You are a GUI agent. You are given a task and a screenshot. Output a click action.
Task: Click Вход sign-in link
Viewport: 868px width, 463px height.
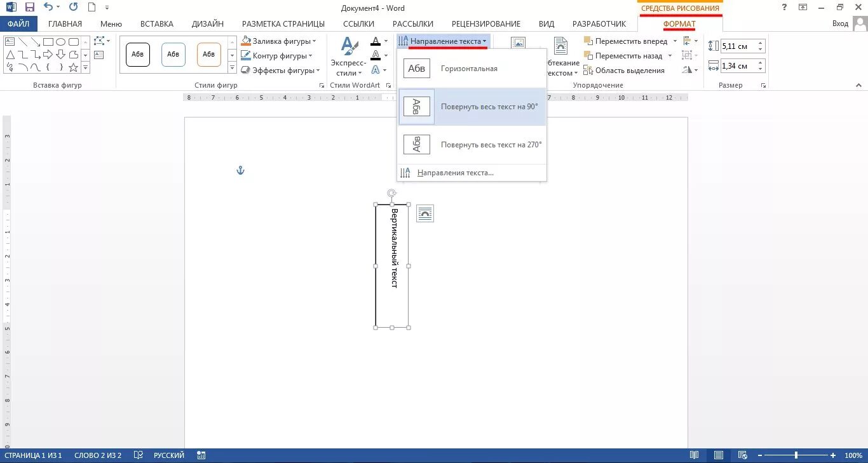pyautogui.click(x=840, y=23)
